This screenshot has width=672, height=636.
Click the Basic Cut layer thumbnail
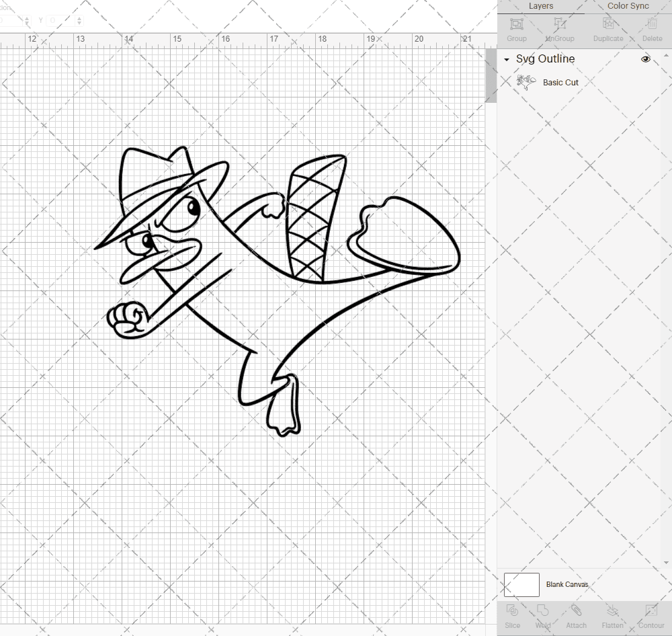pyautogui.click(x=526, y=82)
